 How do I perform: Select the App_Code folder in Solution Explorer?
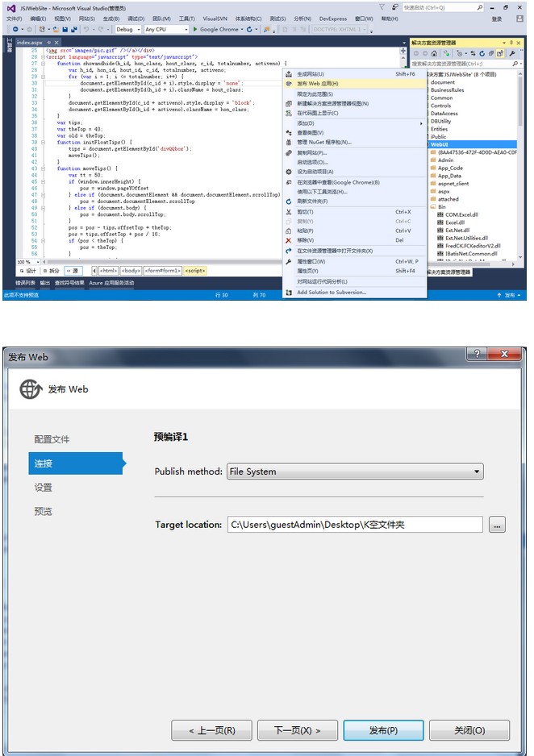(450, 168)
